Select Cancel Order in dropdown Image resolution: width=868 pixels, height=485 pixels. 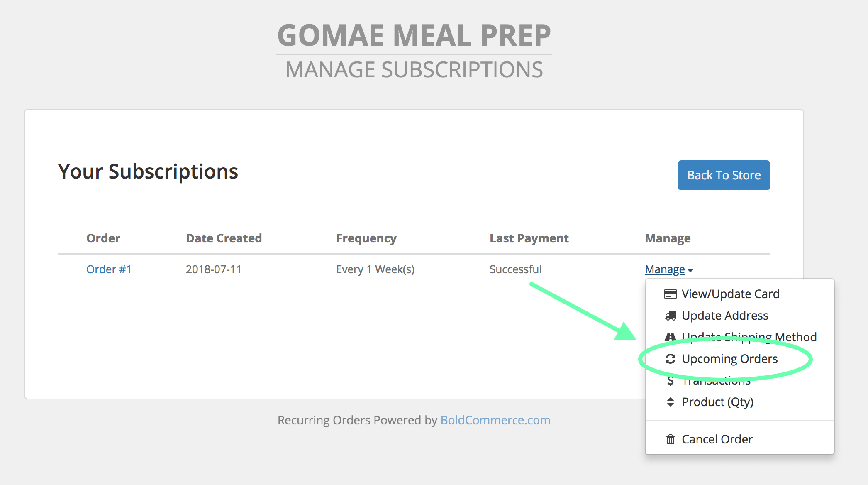point(739,439)
